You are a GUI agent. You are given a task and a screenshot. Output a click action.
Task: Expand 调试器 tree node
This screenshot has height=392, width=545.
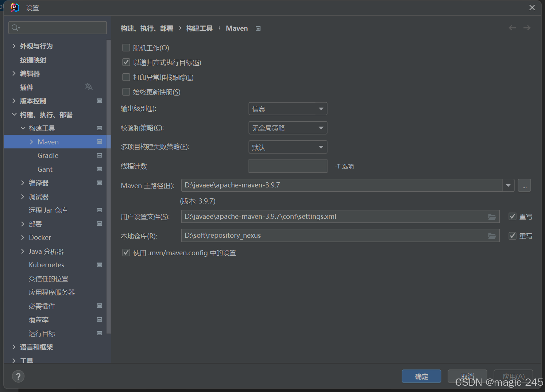(x=23, y=197)
